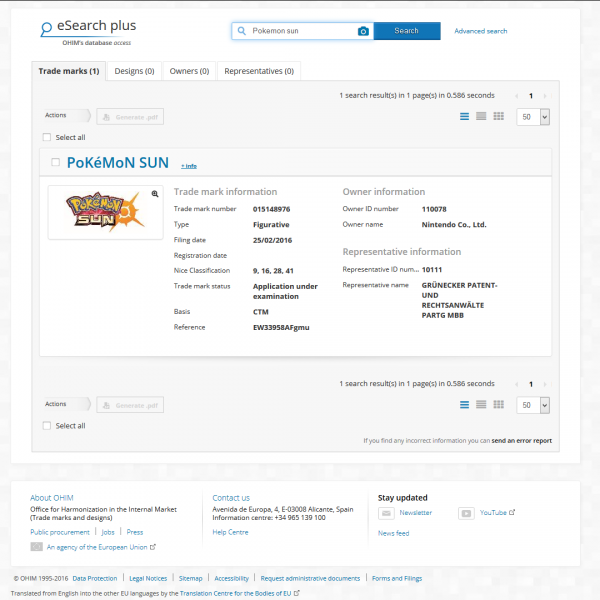Open the Advanced search link
The width and height of the screenshot is (600, 600).
[x=480, y=31]
